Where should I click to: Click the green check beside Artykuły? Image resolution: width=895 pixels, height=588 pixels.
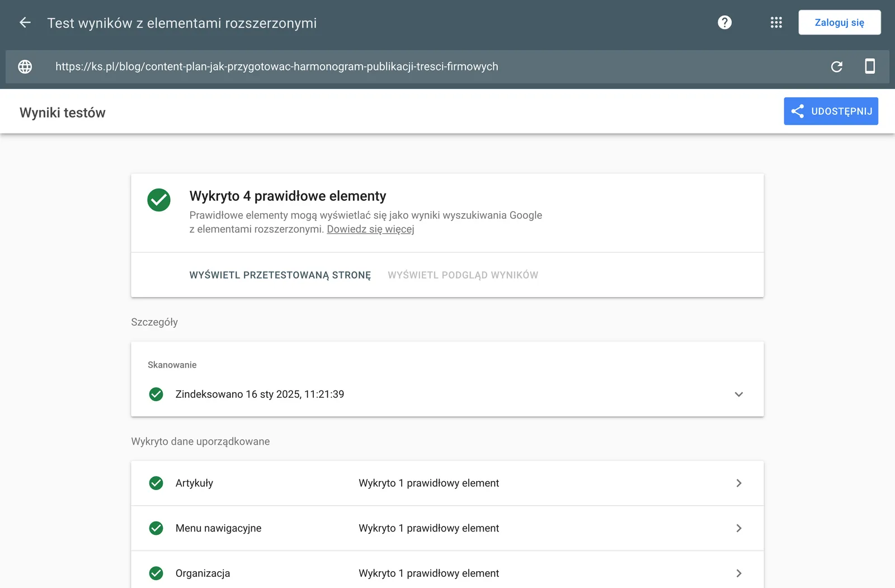point(156,483)
